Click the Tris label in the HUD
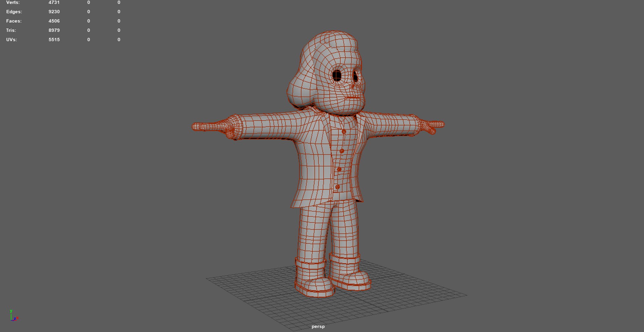Screen dimensions: 644x332 [11, 30]
